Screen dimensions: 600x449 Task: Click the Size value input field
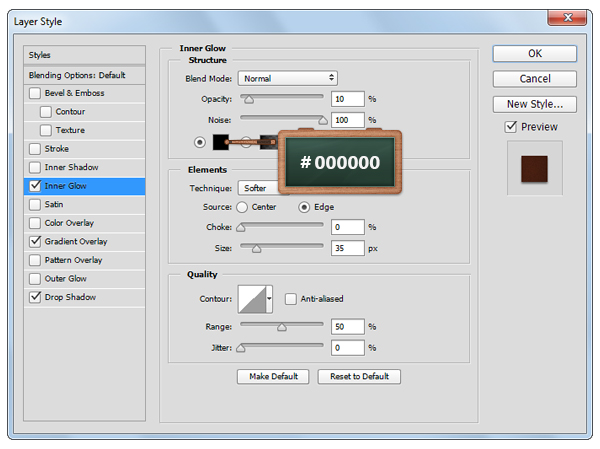(347, 247)
